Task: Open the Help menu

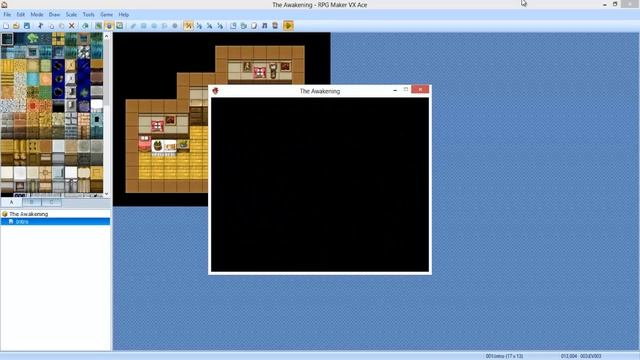Action: [x=124, y=15]
